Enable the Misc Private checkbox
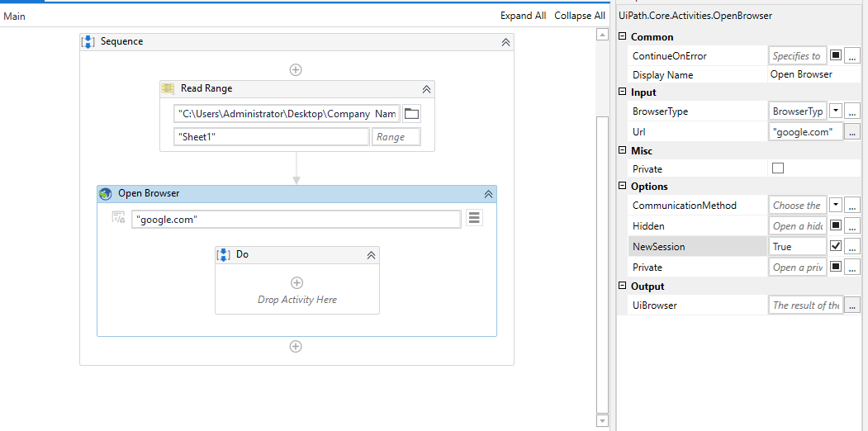 [x=778, y=168]
